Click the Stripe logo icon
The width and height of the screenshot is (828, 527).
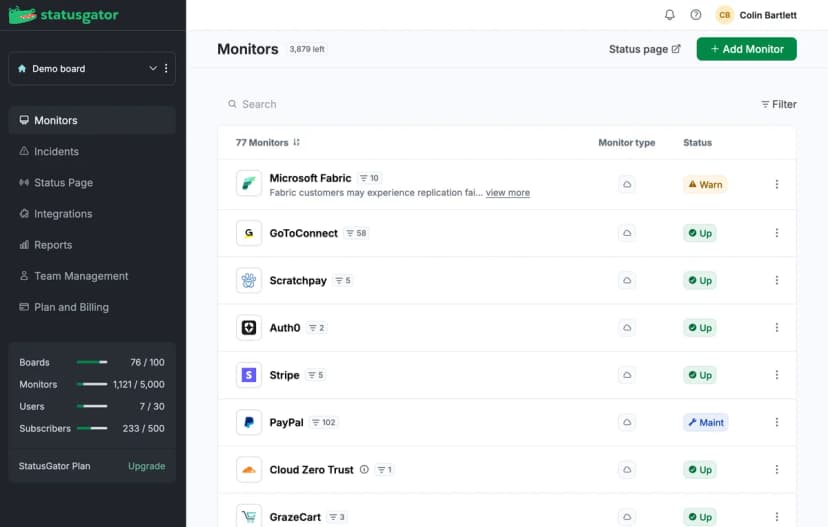click(249, 375)
